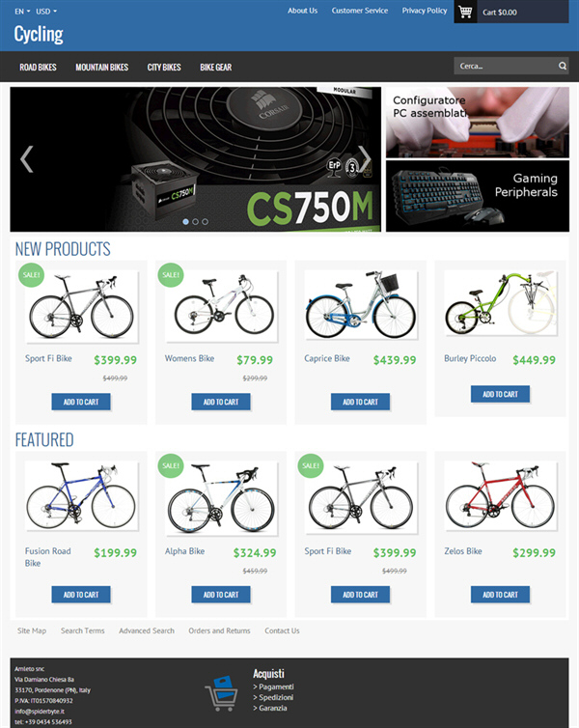Select the third slider pagination dot
Viewport: 579px width, 728px height.
[205, 222]
